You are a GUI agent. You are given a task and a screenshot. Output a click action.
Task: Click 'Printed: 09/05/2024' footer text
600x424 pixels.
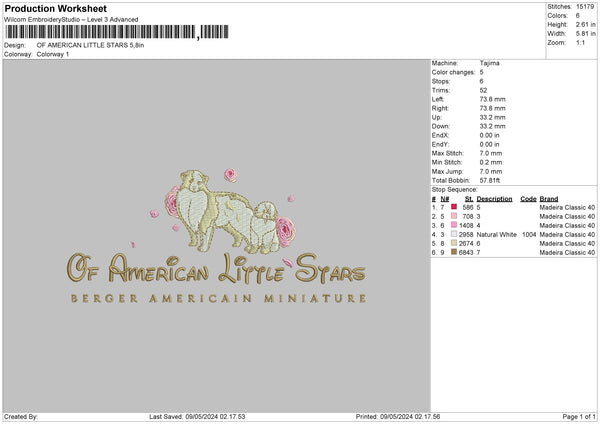[x=398, y=416]
